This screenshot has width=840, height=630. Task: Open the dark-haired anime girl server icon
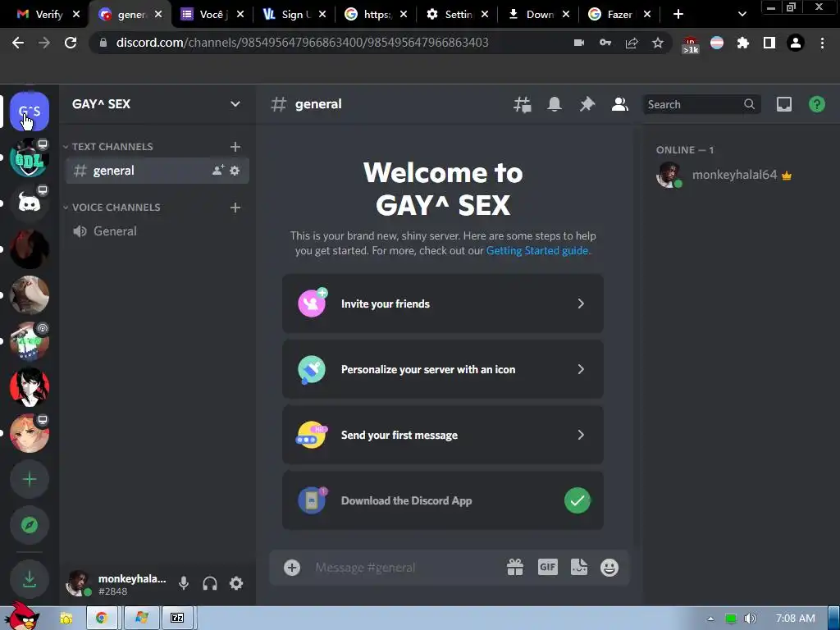(30, 387)
